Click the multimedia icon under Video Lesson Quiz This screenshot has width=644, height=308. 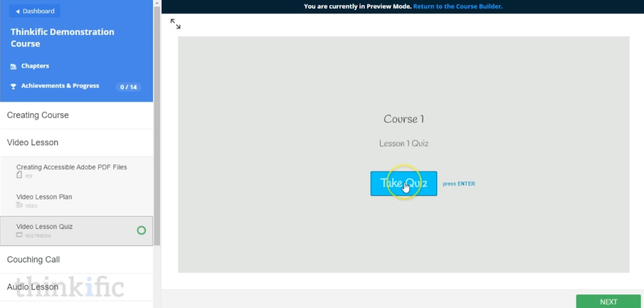tap(19, 235)
